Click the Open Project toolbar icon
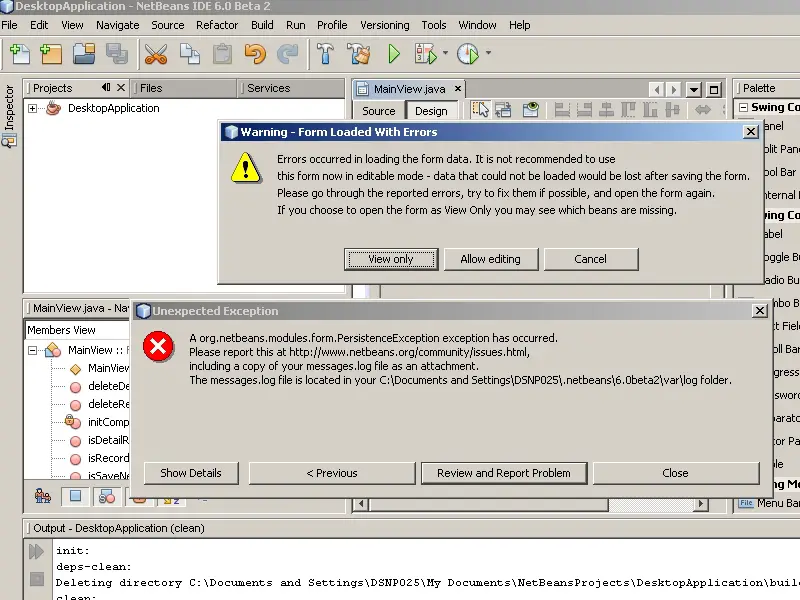The height and width of the screenshot is (600, 800). point(84,54)
